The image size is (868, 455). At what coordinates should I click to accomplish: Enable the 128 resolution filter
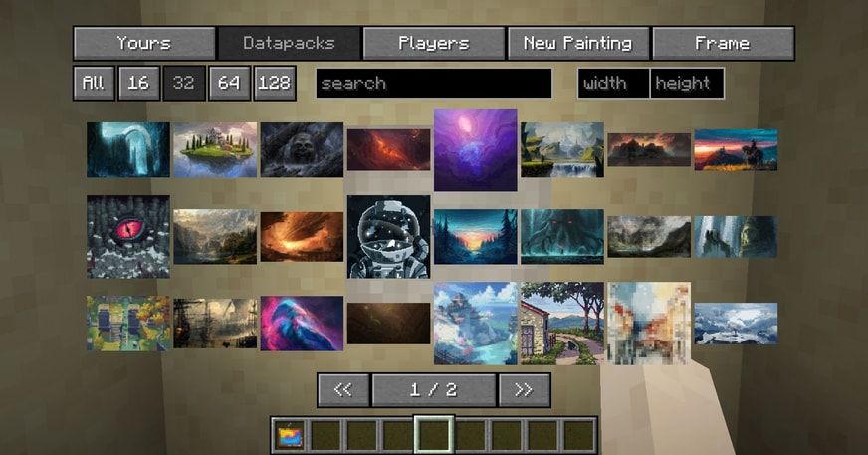(274, 84)
